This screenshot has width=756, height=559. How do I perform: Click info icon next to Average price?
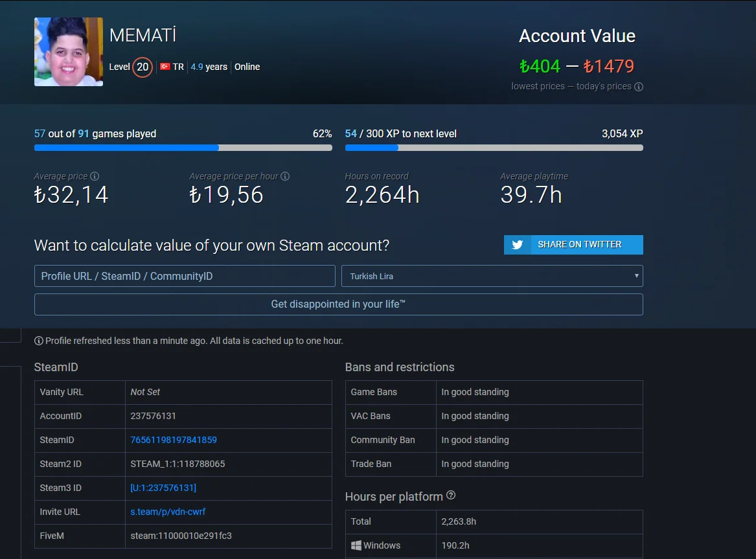(95, 176)
